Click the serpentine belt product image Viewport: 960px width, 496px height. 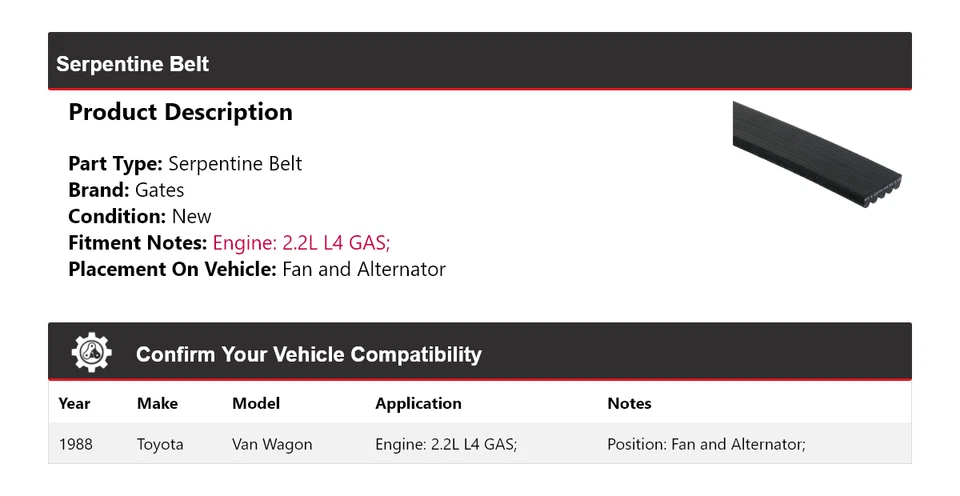click(816, 148)
